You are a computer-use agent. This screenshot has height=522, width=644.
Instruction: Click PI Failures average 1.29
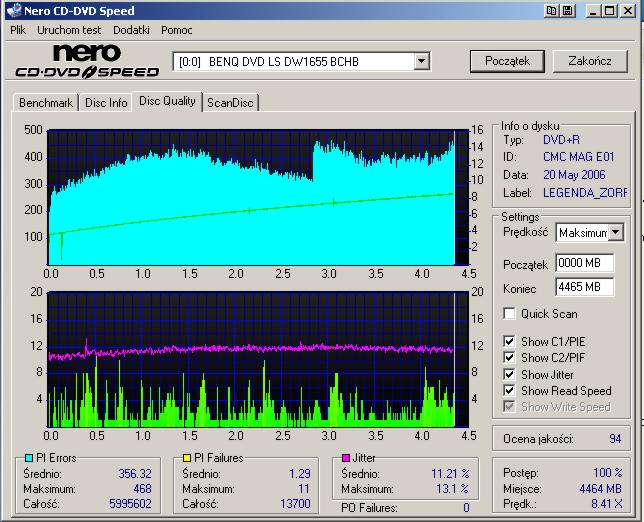[x=300, y=474]
